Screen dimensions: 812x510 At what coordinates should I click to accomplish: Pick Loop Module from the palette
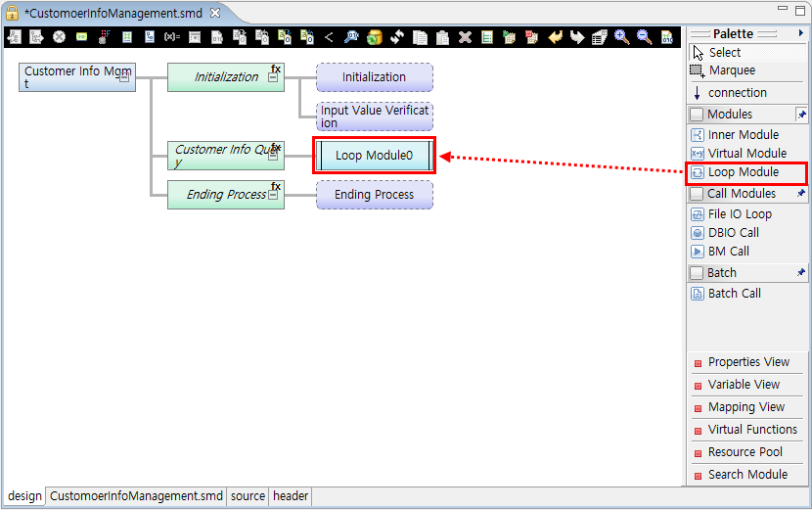747,172
